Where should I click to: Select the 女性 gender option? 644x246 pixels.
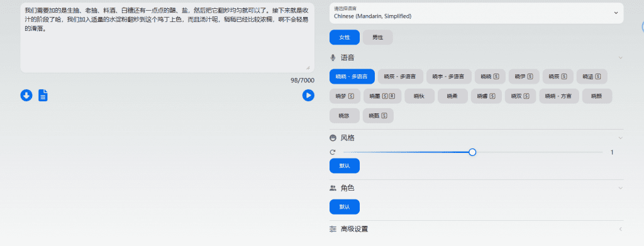click(x=345, y=37)
